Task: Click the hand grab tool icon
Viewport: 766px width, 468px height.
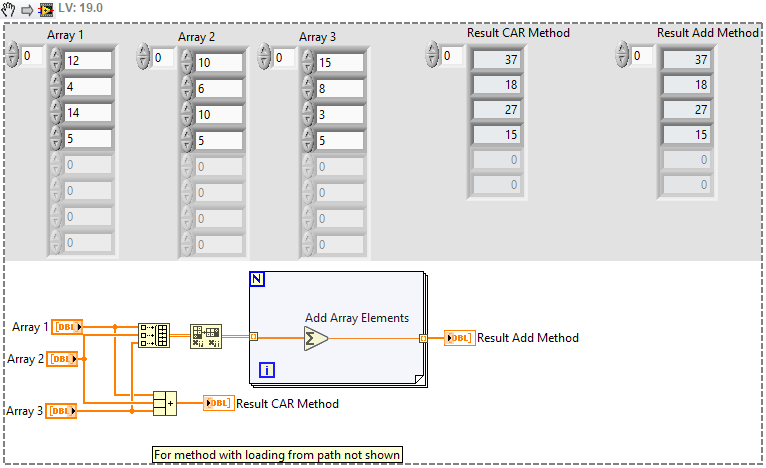Action: [8, 9]
